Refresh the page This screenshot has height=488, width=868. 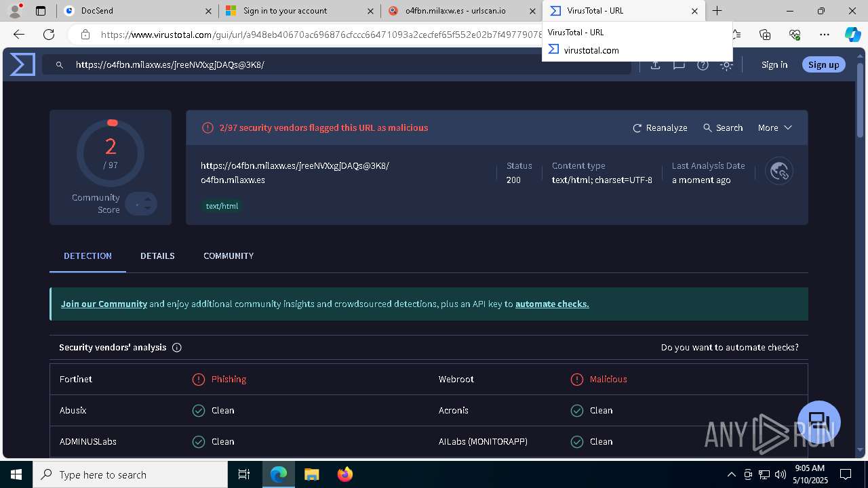(49, 35)
